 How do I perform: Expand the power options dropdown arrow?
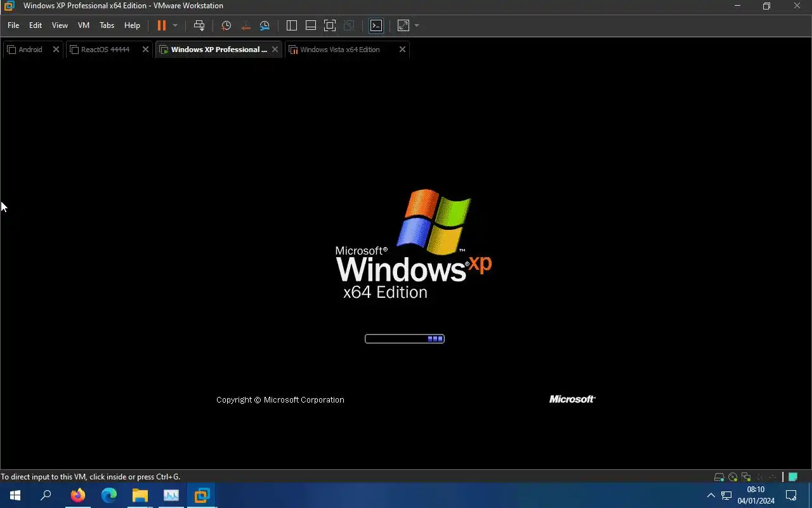click(x=175, y=25)
